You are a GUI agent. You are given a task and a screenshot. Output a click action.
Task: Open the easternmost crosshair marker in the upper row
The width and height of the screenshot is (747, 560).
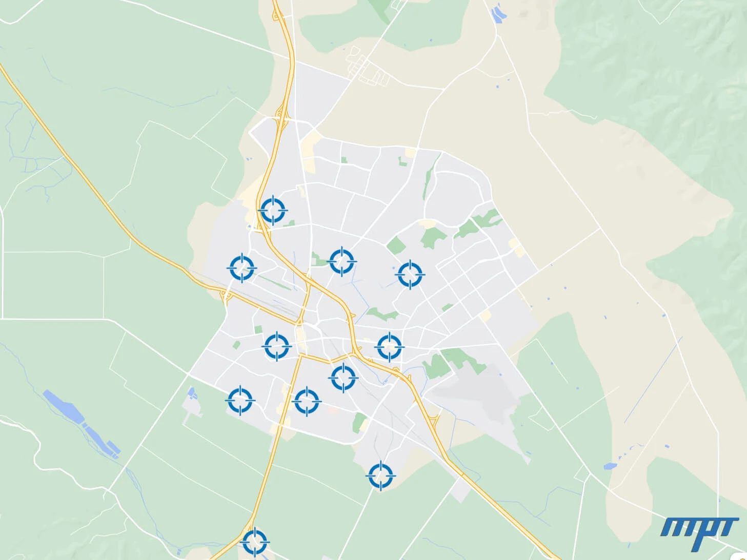pos(410,275)
